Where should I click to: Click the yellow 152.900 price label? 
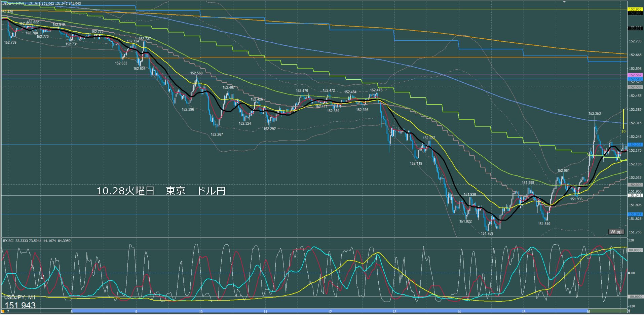tap(635, 9)
